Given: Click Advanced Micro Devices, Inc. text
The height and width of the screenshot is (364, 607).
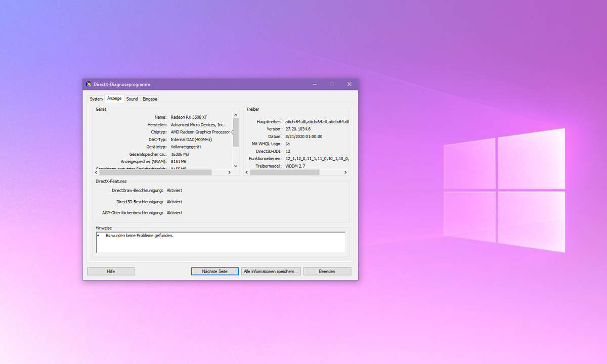Looking at the screenshot, I should point(198,124).
